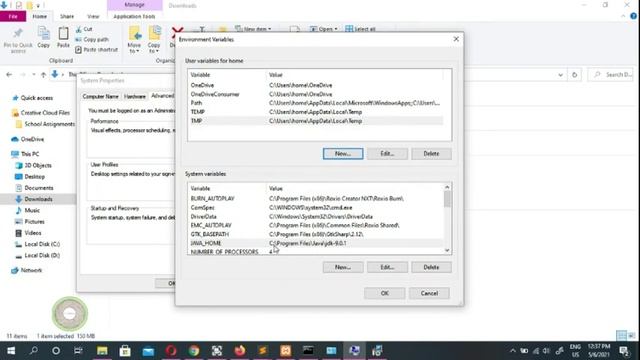Open Documents in navigation pane
Viewport: 640px width, 360px height.
point(38,188)
